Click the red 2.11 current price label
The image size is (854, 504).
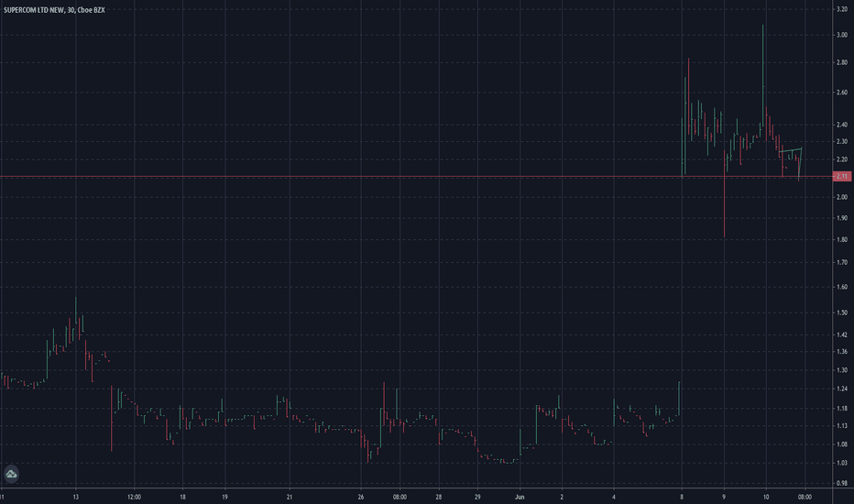[x=842, y=176]
